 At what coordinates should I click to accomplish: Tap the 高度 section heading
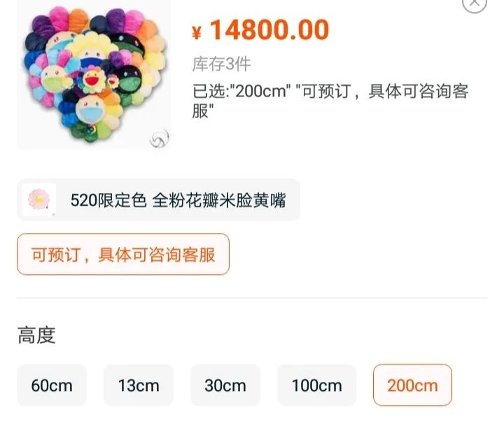coord(36,336)
